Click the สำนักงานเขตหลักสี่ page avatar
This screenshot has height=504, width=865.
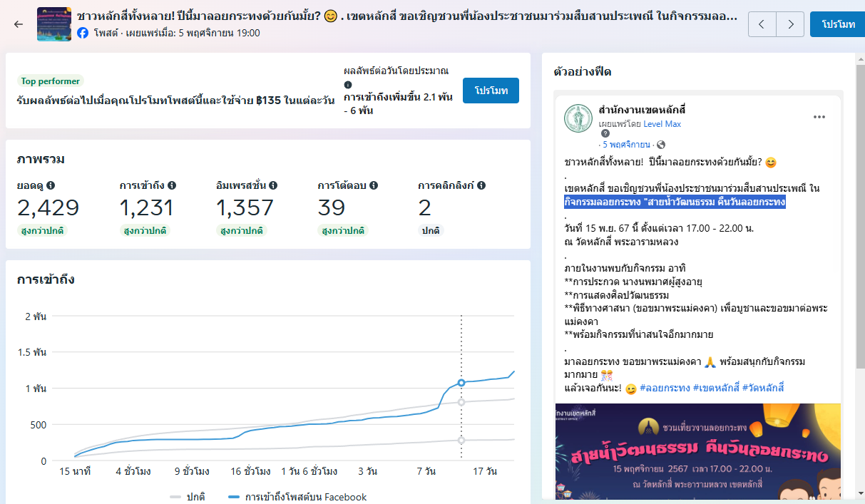(578, 118)
